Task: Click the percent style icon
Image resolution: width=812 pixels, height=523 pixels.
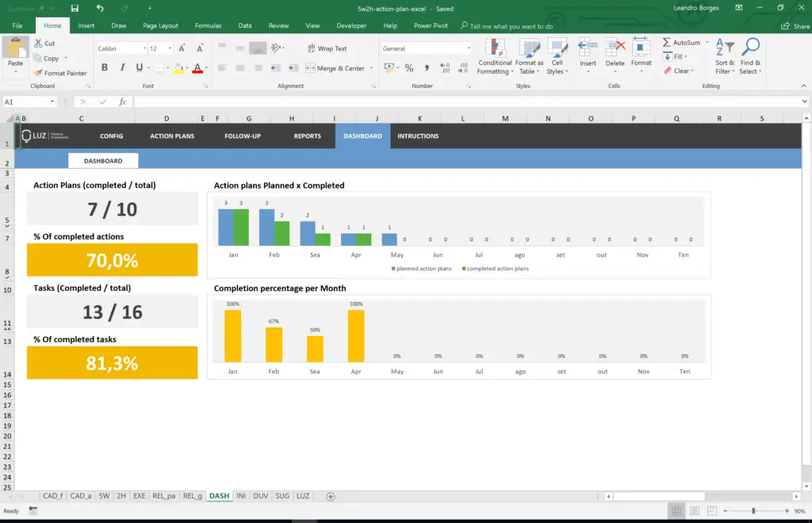Action: [x=409, y=68]
